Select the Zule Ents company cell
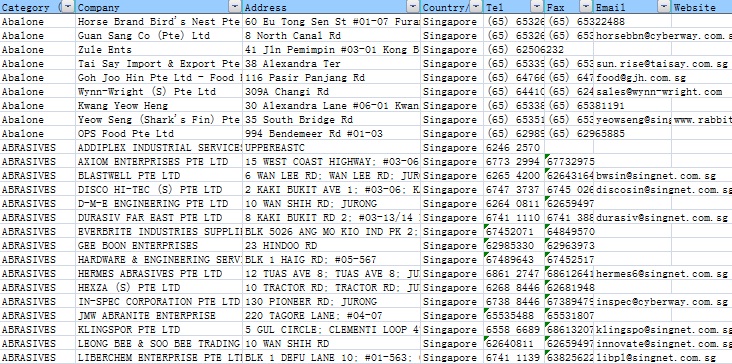The height and width of the screenshot is (364, 732). (159, 49)
